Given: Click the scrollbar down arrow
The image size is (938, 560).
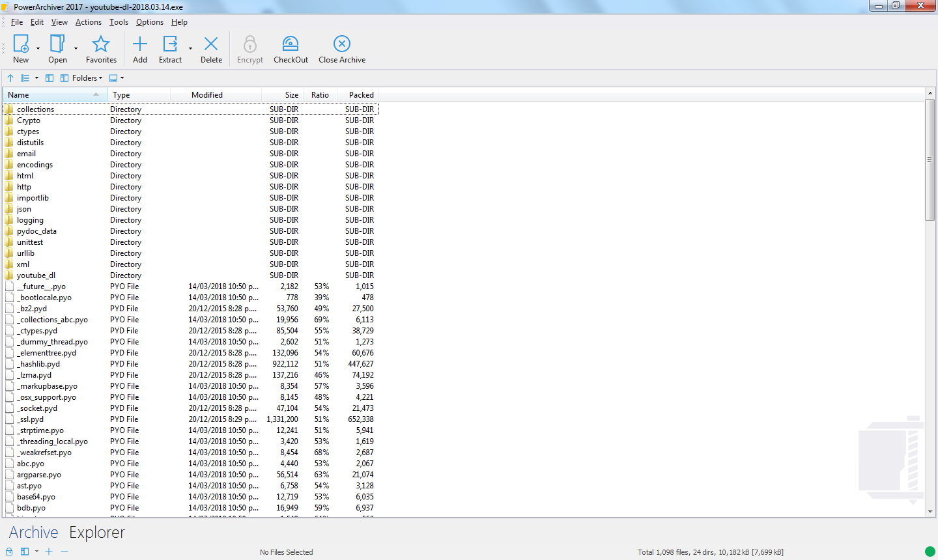Looking at the screenshot, I should 930,512.
